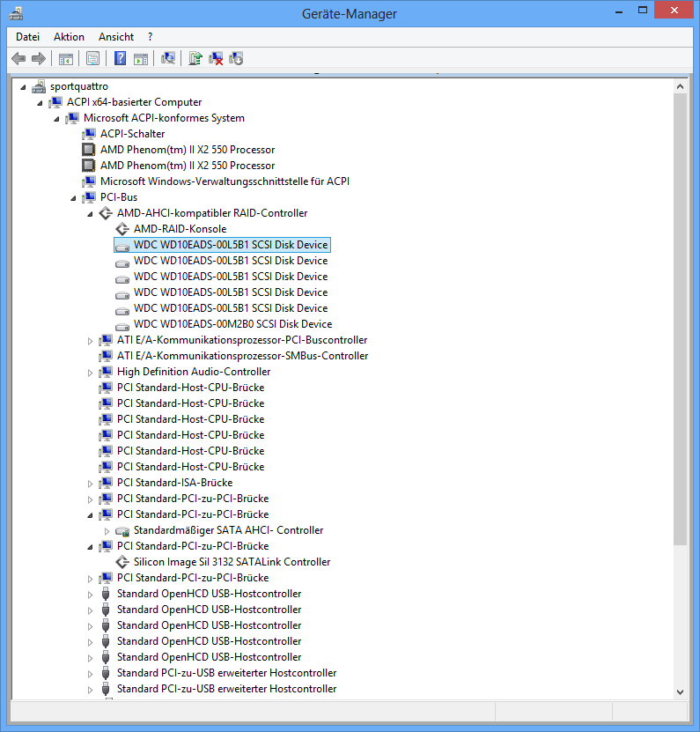Select the ACPI-Schalter label
The height and width of the screenshot is (732, 700).
click(133, 134)
